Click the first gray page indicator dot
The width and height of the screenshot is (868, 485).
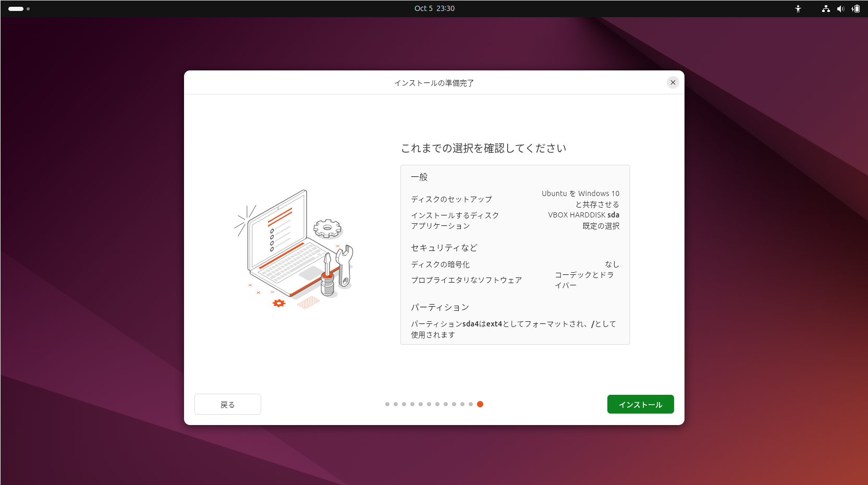(x=387, y=404)
